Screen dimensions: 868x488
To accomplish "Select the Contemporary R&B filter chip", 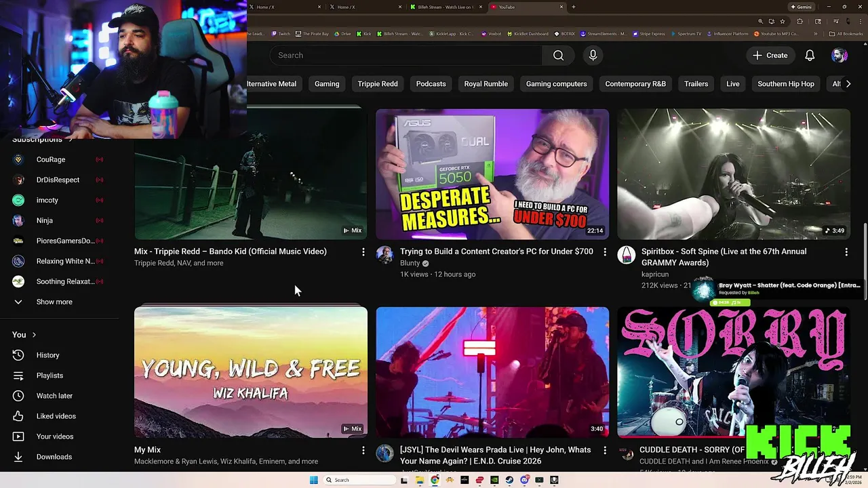I will (635, 84).
